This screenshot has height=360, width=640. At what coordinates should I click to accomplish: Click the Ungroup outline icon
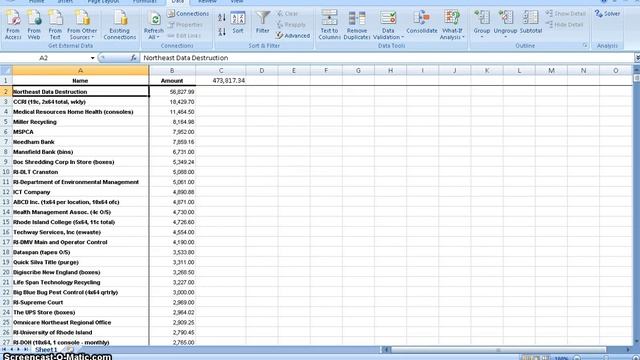coord(505,24)
